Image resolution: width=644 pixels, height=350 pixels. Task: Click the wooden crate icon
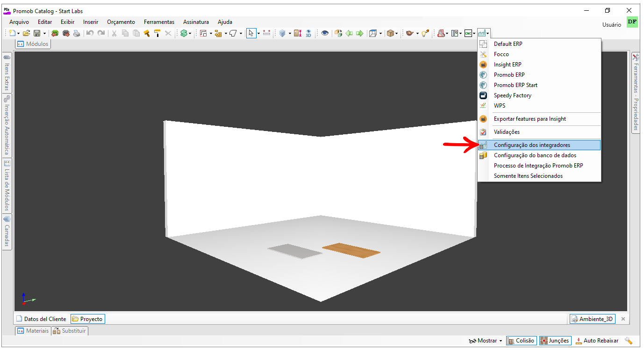(390, 33)
